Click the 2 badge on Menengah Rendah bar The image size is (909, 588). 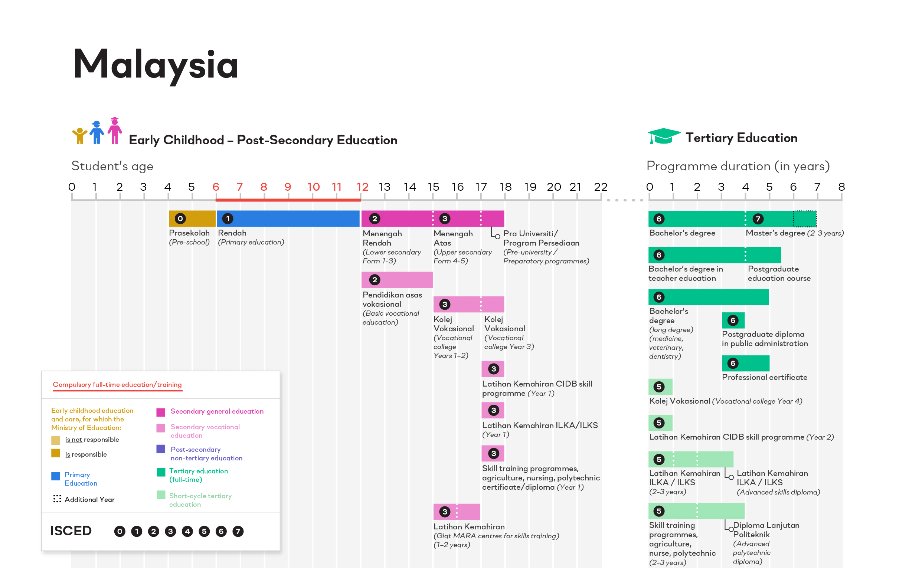coord(375,219)
